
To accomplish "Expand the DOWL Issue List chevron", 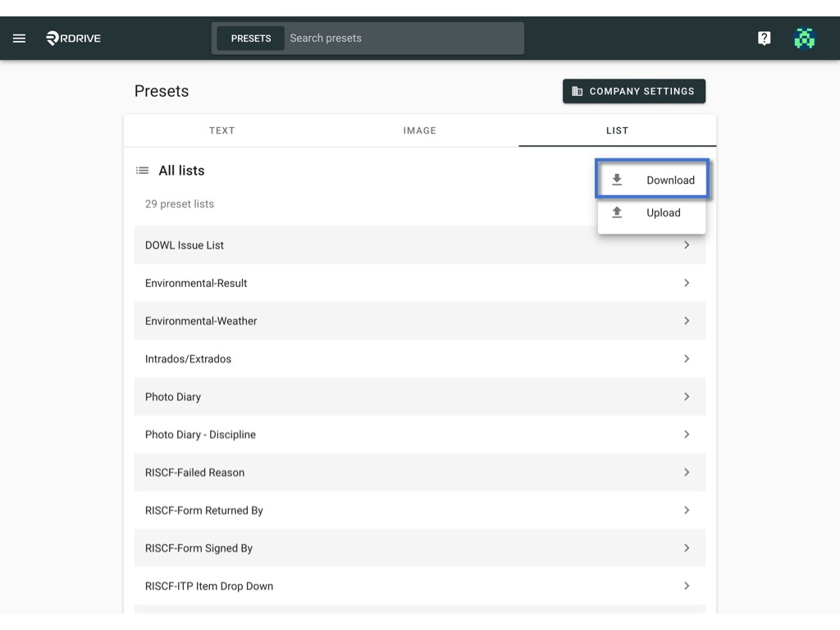I will [x=687, y=244].
